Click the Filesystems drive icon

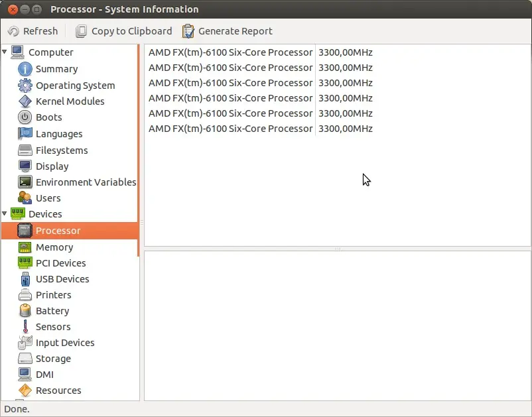point(25,150)
